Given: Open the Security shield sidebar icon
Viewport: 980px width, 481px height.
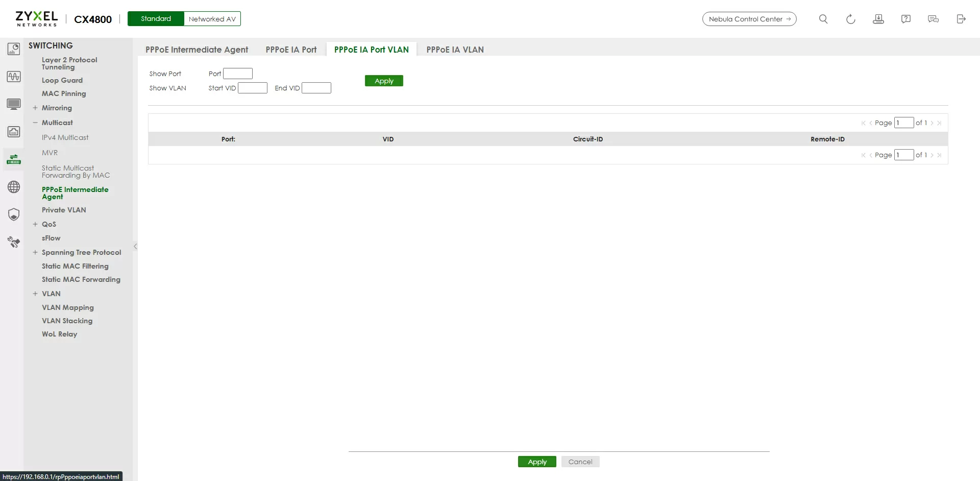Looking at the screenshot, I should [14, 214].
